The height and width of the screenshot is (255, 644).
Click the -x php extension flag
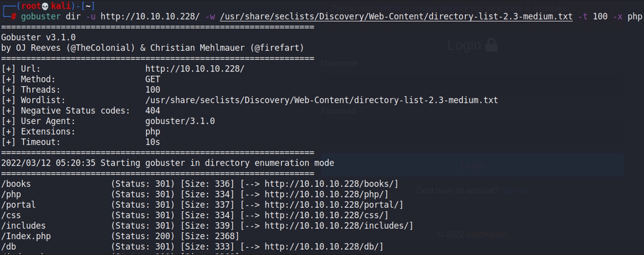(x=628, y=17)
